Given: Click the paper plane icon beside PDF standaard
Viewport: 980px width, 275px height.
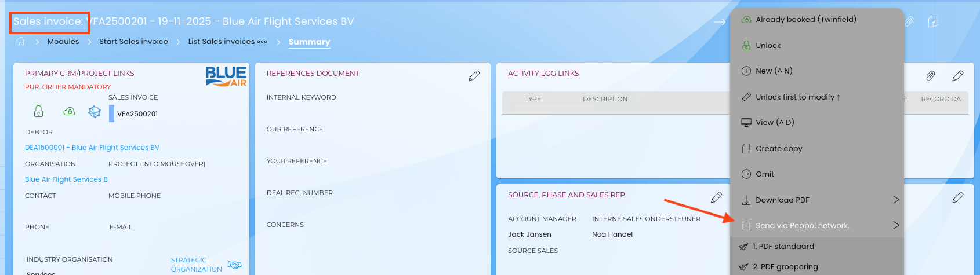Looking at the screenshot, I should (x=743, y=247).
